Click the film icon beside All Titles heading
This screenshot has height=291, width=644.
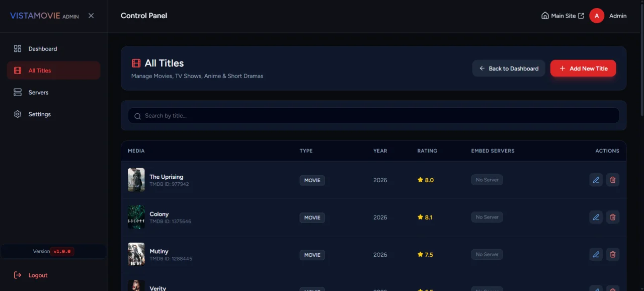click(136, 63)
